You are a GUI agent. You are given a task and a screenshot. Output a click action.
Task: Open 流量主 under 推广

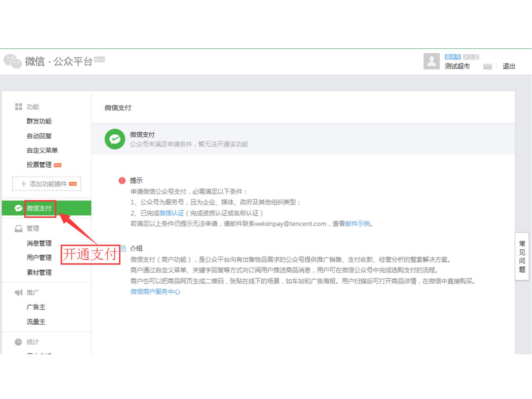click(36, 322)
